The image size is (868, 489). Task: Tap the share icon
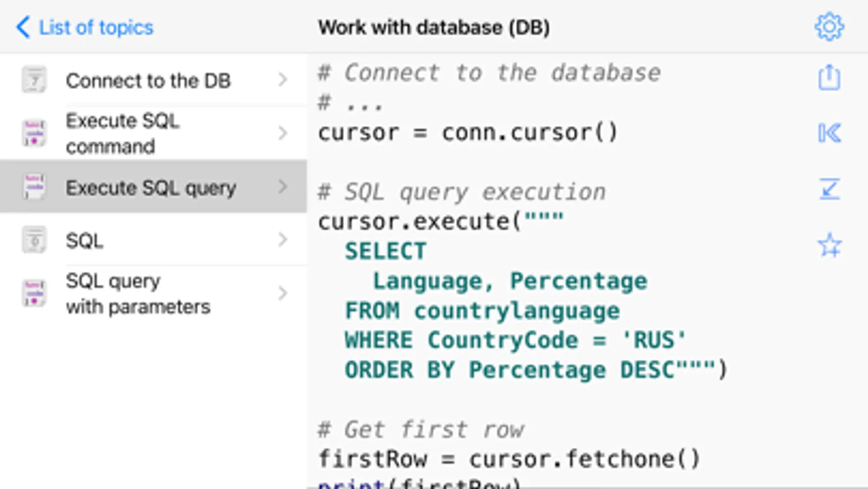coord(829,78)
